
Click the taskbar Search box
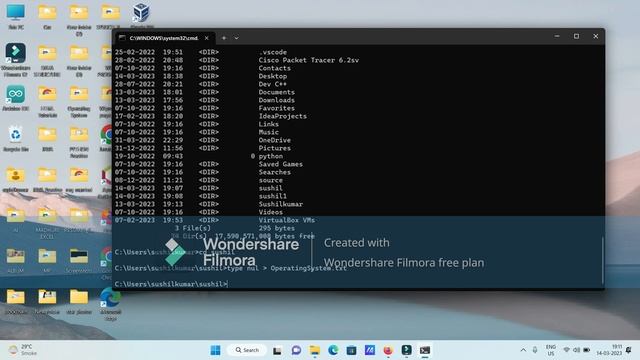(x=247, y=350)
